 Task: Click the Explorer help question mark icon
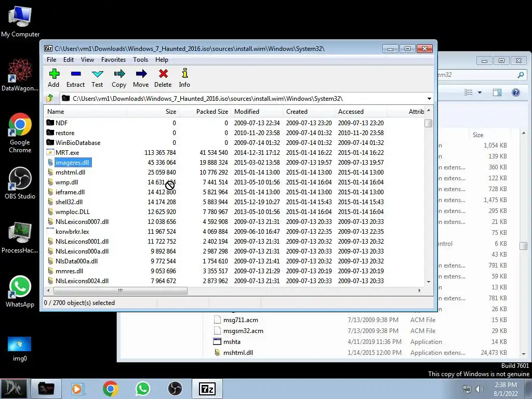(x=516, y=92)
